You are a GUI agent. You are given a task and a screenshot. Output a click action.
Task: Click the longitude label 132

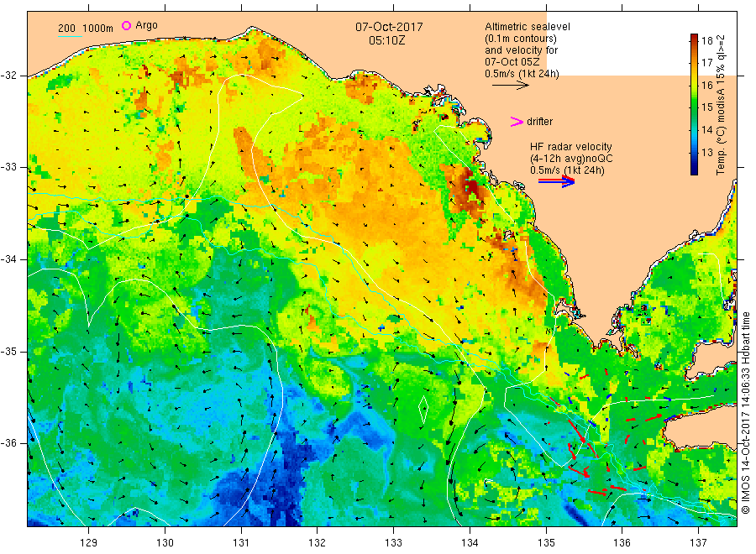point(318,542)
